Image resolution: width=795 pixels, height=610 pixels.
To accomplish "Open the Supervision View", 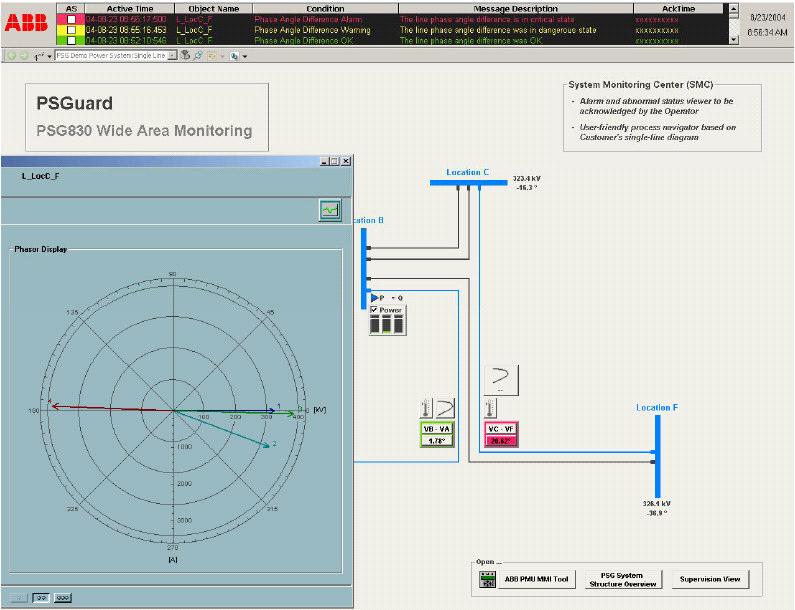I will [710, 579].
